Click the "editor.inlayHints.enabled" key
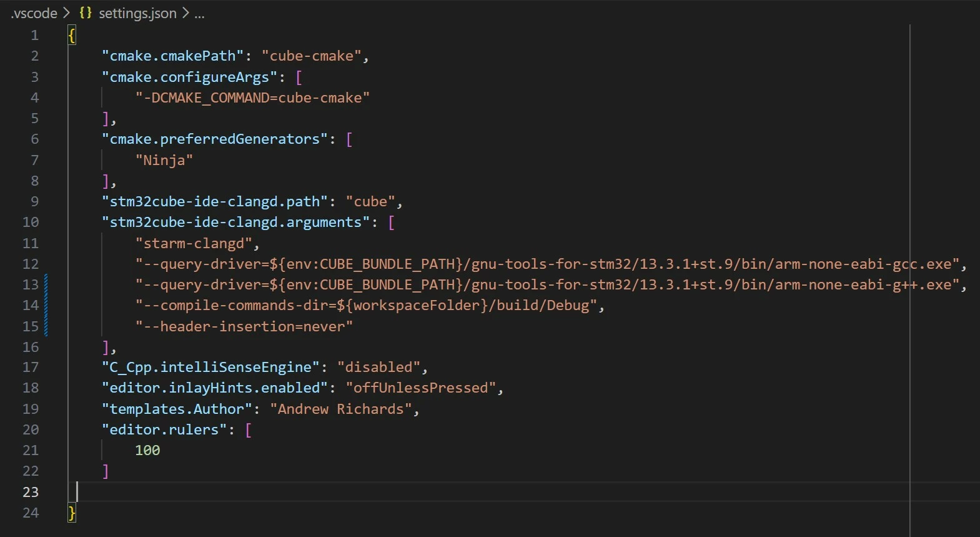Image resolution: width=980 pixels, height=537 pixels. [x=214, y=388]
